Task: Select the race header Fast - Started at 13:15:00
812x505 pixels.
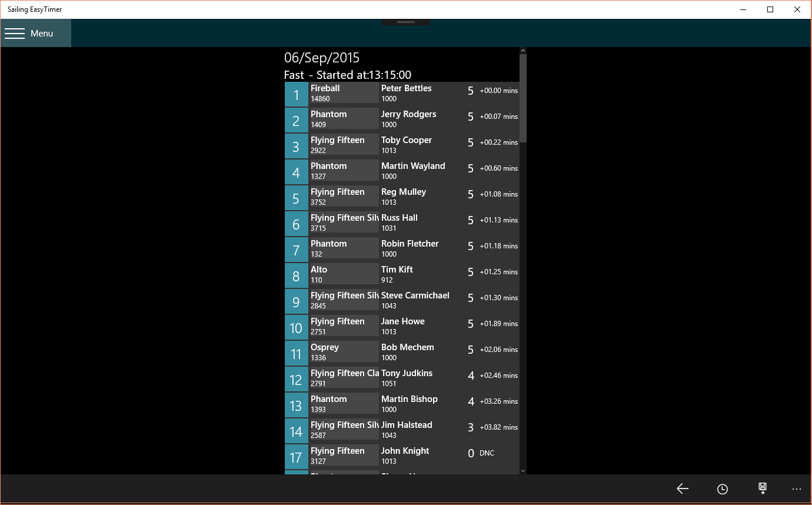Action: (348, 75)
